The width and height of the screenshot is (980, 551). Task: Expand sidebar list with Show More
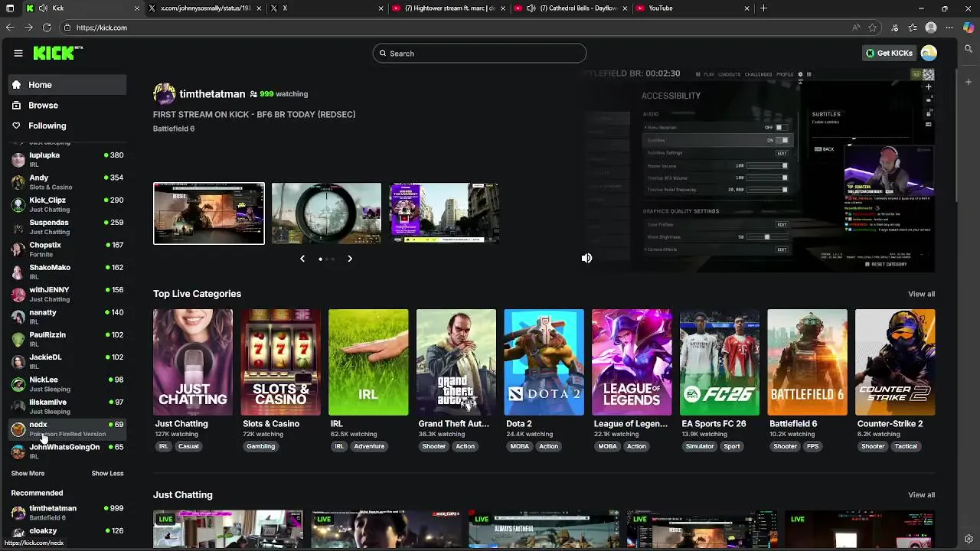28,474
